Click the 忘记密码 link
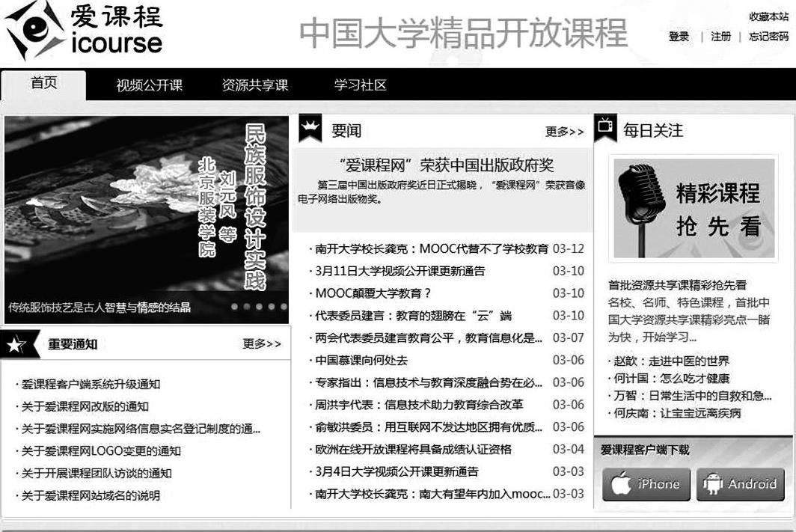The width and height of the screenshot is (796, 532). (768, 37)
